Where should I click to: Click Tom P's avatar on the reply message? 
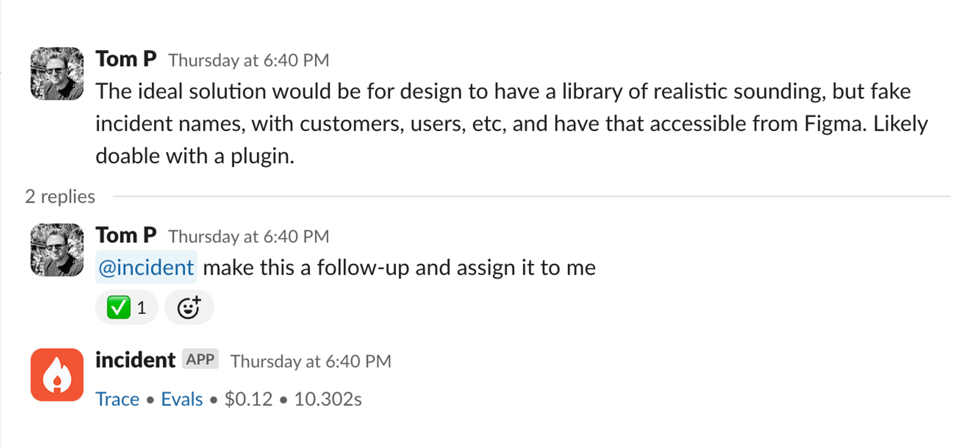[57, 250]
